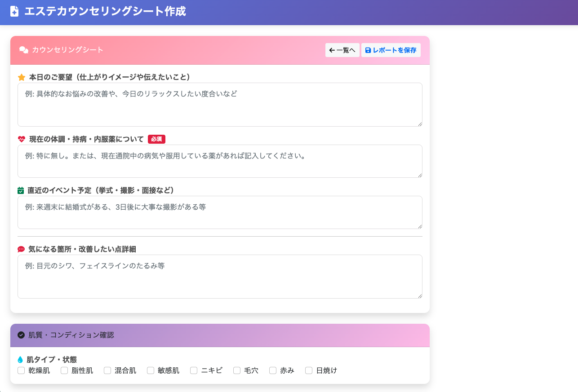Click the star icon next to 本日のご要望

(x=22, y=77)
